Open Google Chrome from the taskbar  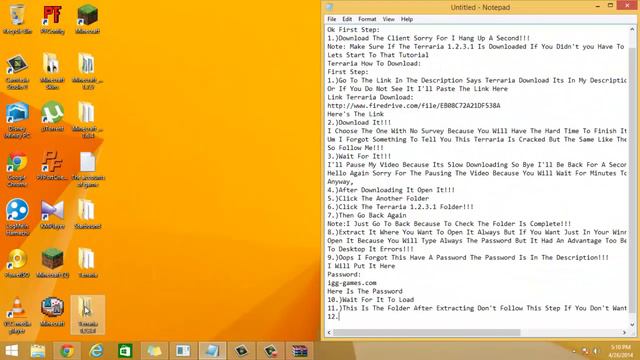pyautogui.click(x=67, y=351)
